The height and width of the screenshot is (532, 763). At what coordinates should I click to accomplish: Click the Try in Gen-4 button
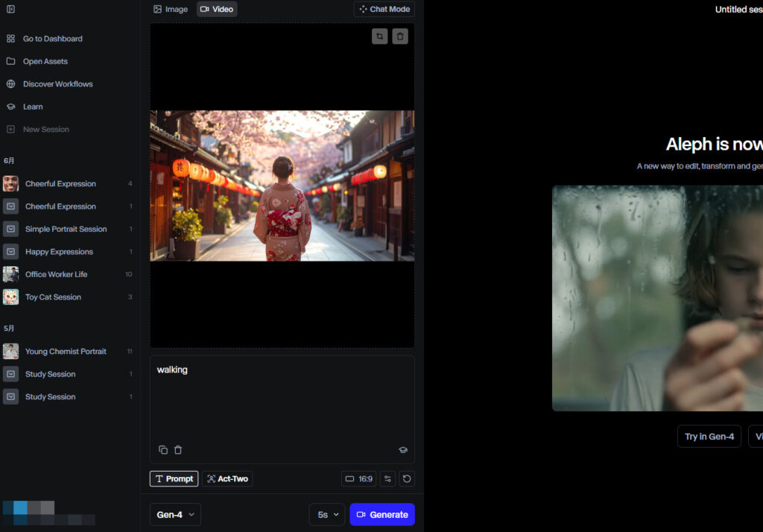coord(709,437)
